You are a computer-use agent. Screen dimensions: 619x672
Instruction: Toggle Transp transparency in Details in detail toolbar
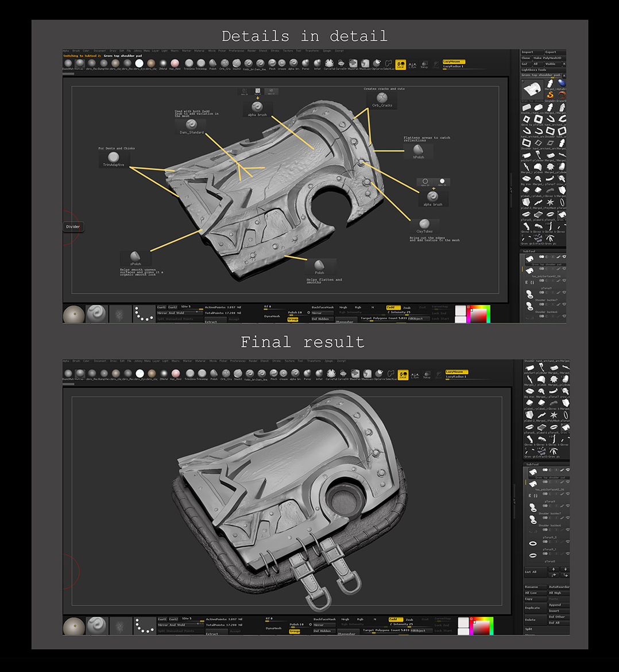click(424, 64)
